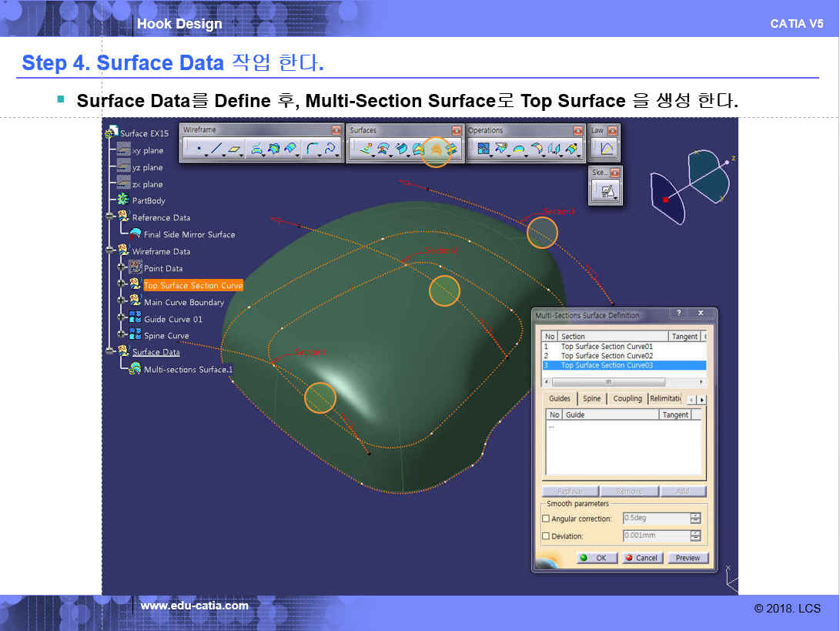
Task: Select the Join icon in Operations toolbar
Action: pos(484,149)
